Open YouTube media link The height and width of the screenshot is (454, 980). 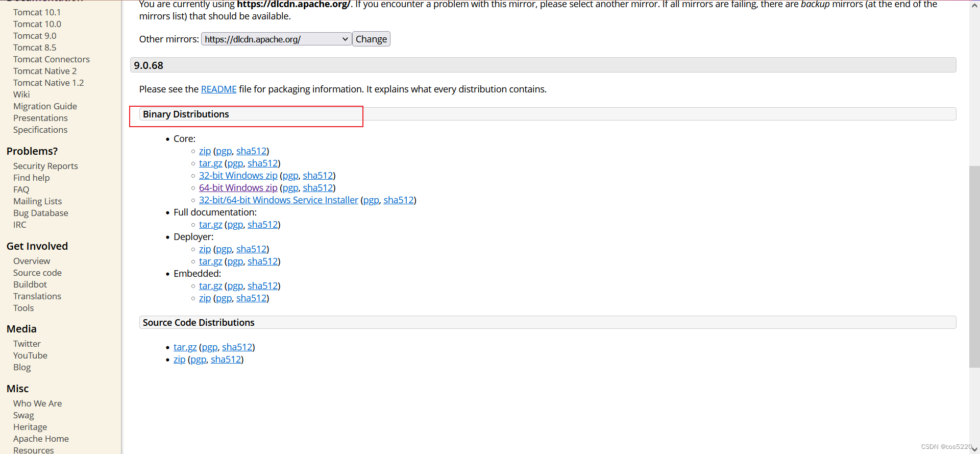click(x=30, y=355)
